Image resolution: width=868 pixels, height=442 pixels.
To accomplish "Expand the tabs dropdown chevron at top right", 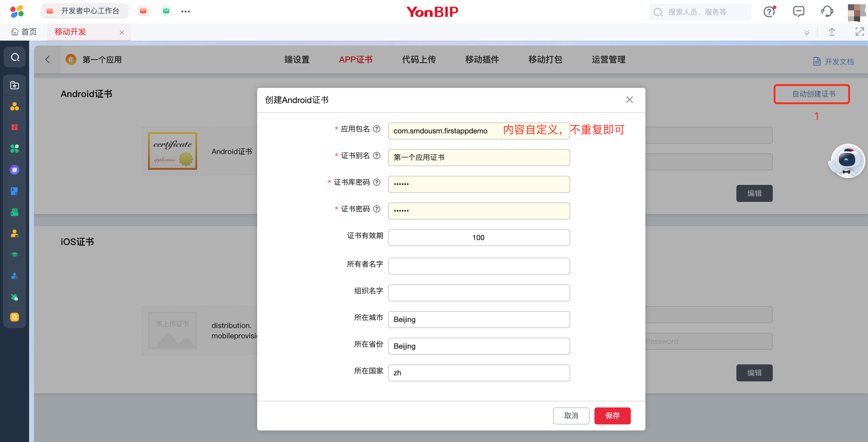I will pos(807,32).
